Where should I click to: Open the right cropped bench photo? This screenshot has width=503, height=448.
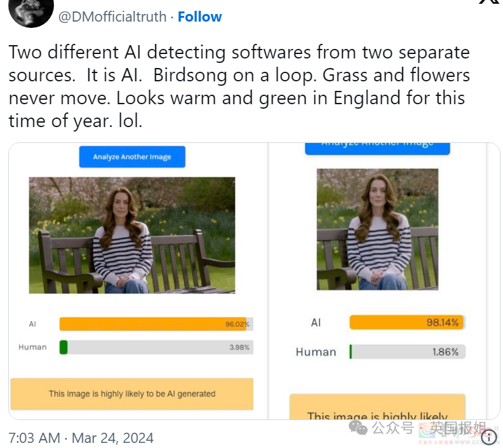[377, 229]
